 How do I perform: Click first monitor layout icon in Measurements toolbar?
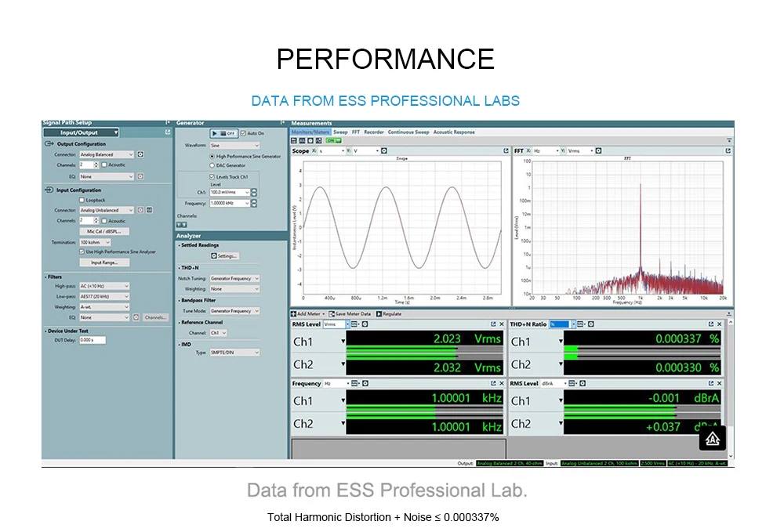[294, 141]
